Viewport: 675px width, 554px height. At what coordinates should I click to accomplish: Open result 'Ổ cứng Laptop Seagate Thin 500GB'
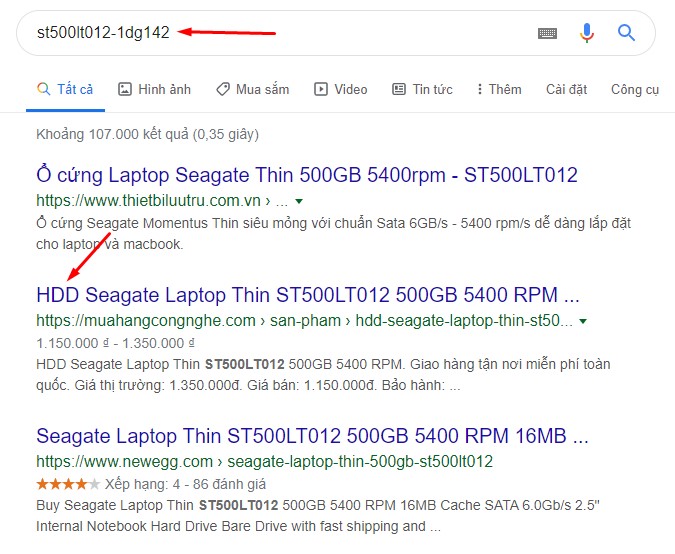[x=307, y=175]
